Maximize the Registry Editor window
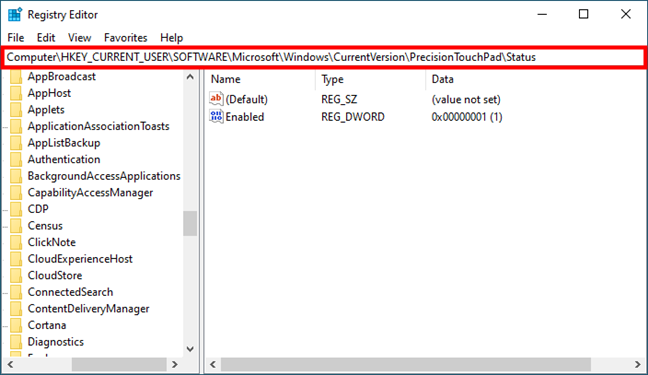Viewport: 648px width, 375px height. pos(584,14)
